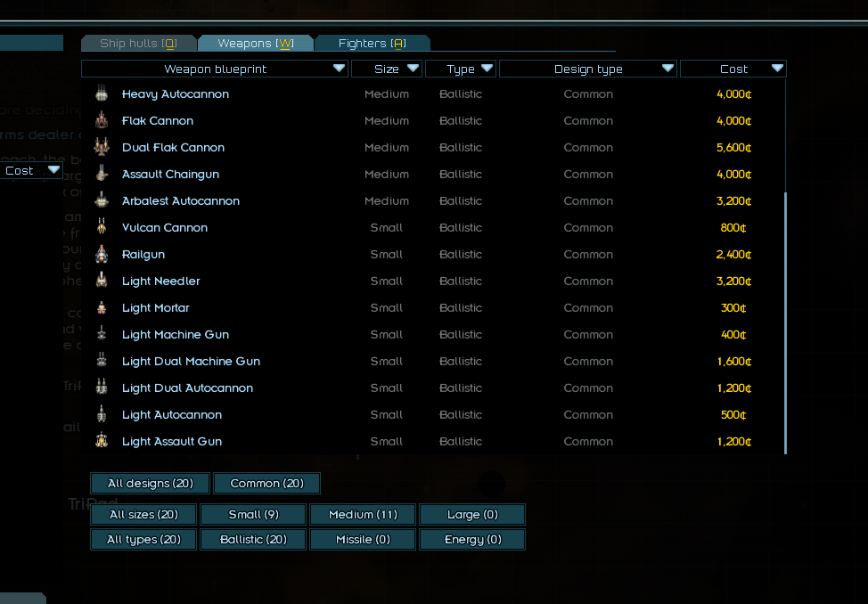Select the Vulcan Cannon blueprint name
Screen dimensions: 868x604
(164, 227)
